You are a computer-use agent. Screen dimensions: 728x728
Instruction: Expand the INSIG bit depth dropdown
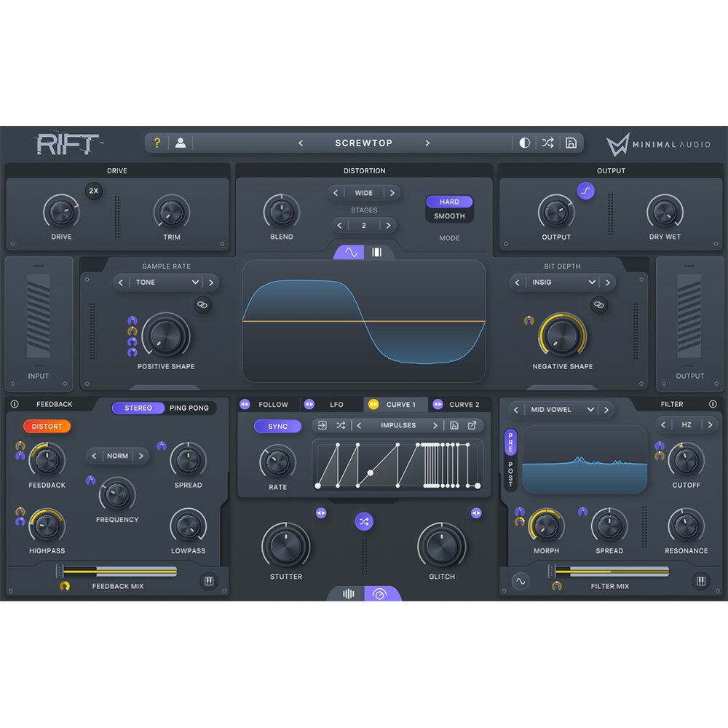click(563, 282)
